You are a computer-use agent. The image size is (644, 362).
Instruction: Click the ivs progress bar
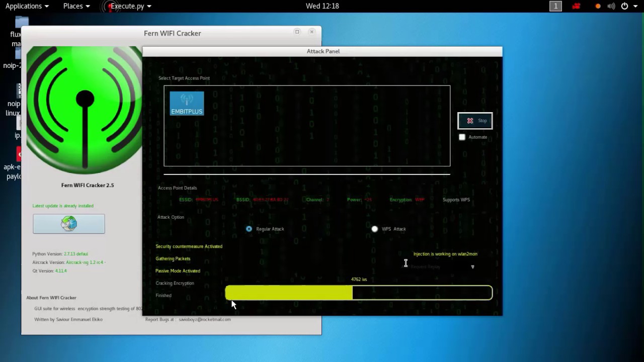point(359,293)
